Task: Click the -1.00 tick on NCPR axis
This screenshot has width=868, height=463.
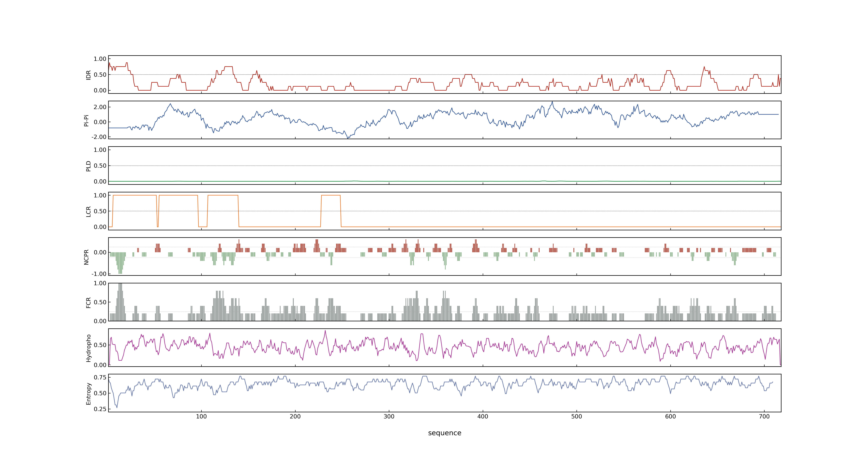Action: pos(99,274)
